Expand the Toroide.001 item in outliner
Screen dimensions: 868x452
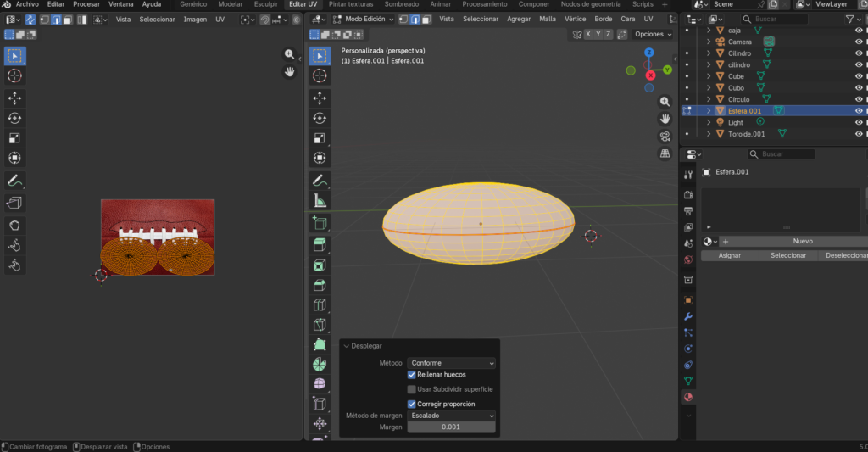coord(709,134)
